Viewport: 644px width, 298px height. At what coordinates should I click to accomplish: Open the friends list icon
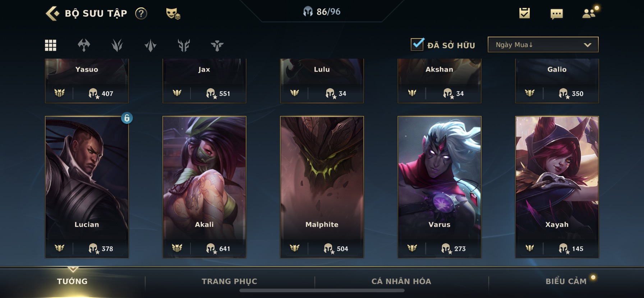(x=589, y=13)
